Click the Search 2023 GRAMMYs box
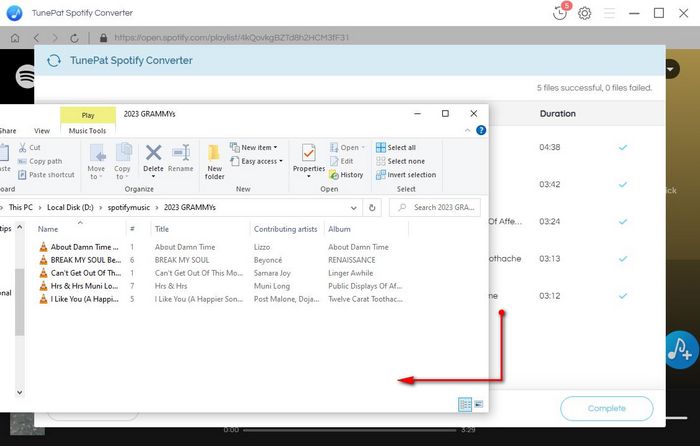Screen dimensions: 700x446 click(x=435, y=208)
